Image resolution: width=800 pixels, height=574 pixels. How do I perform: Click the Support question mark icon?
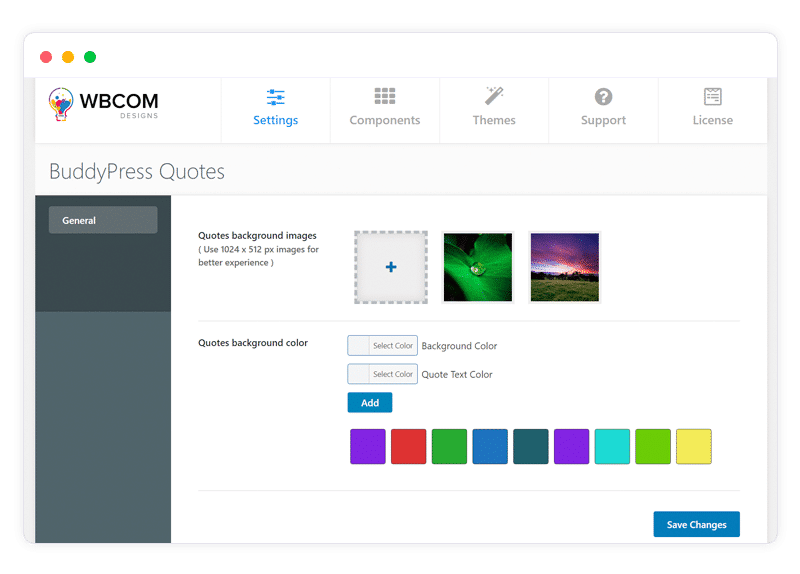click(603, 96)
